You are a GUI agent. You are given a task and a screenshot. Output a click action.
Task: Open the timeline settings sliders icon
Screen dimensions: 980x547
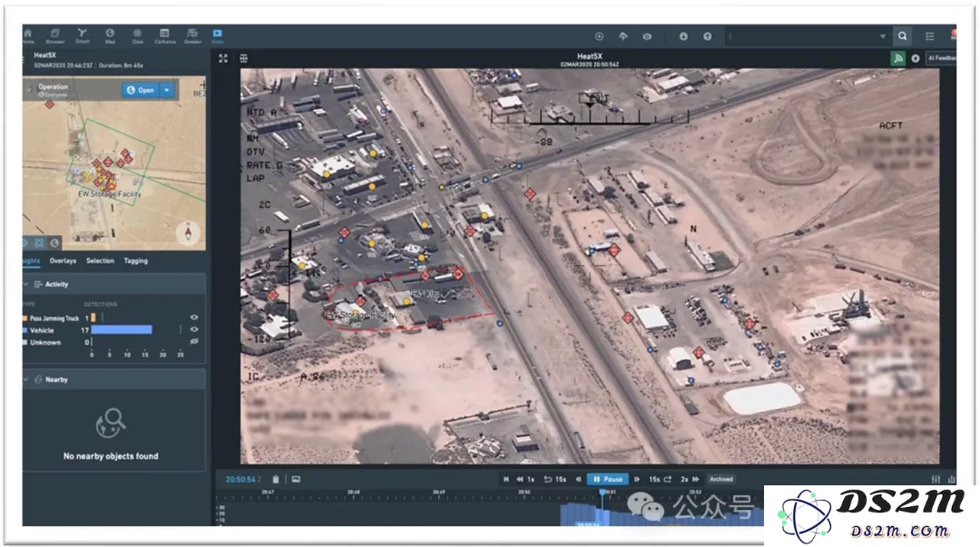(936, 480)
